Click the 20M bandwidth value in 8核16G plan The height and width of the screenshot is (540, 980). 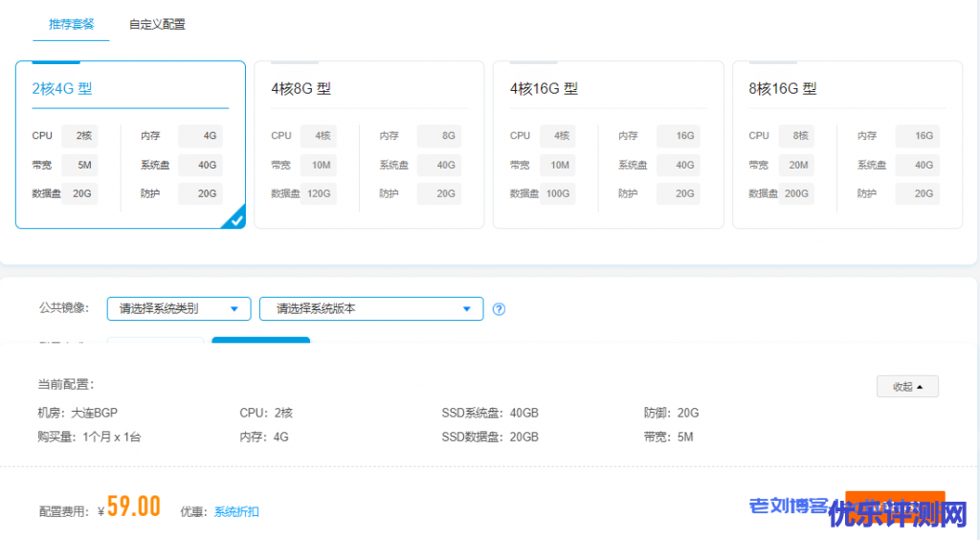(x=796, y=165)
